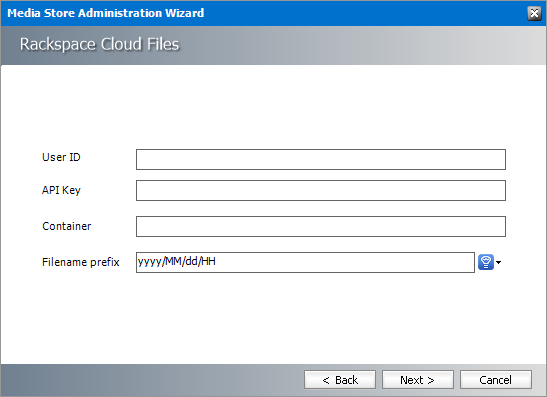Screen dimensions: 547x397
Task: Click the Filename prefix label
Action: point(81,262)
